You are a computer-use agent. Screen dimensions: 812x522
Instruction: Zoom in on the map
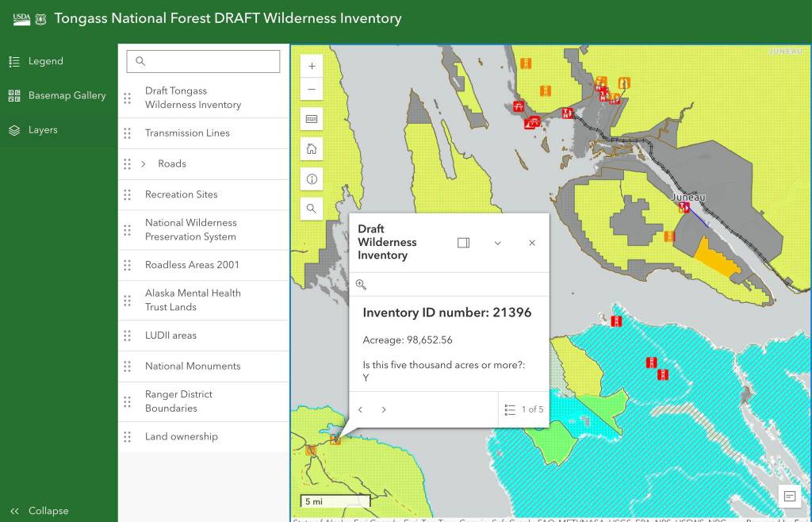tap(312, 67)
